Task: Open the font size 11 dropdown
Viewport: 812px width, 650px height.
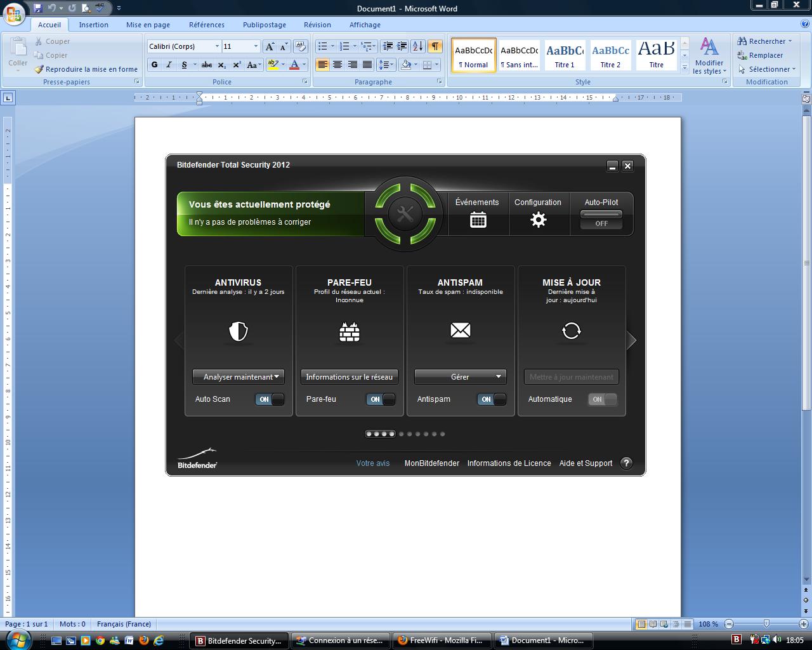Action: click(x=256, y=46)
